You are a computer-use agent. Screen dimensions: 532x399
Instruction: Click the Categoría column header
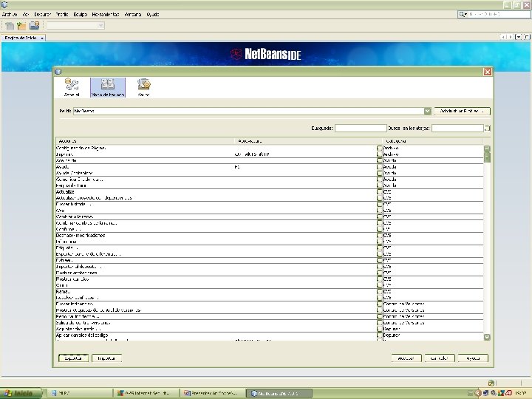[x=432, y=141]
